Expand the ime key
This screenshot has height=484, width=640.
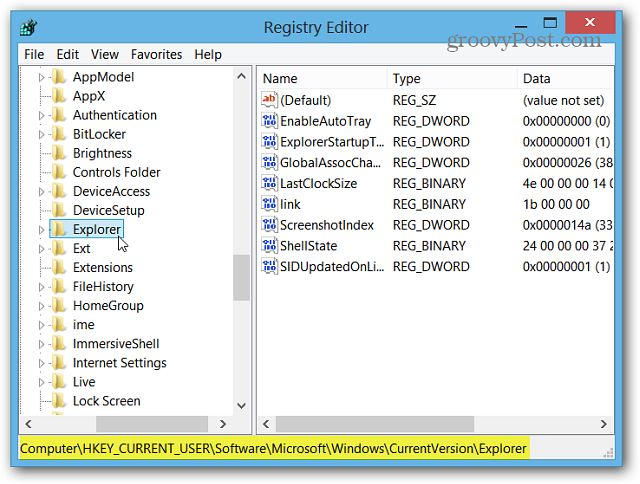pos(41,325)
